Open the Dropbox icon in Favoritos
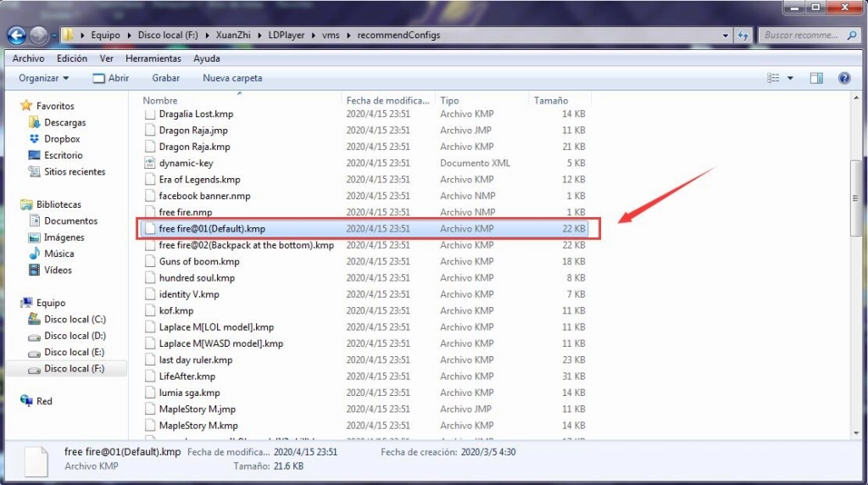 coord(34,138)
